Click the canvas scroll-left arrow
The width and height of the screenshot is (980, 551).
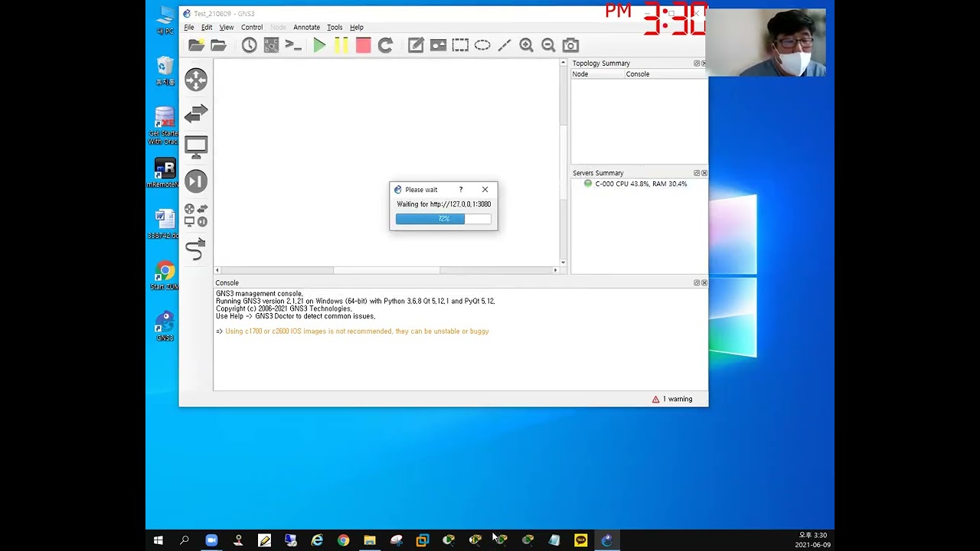(x=217, y=270)
